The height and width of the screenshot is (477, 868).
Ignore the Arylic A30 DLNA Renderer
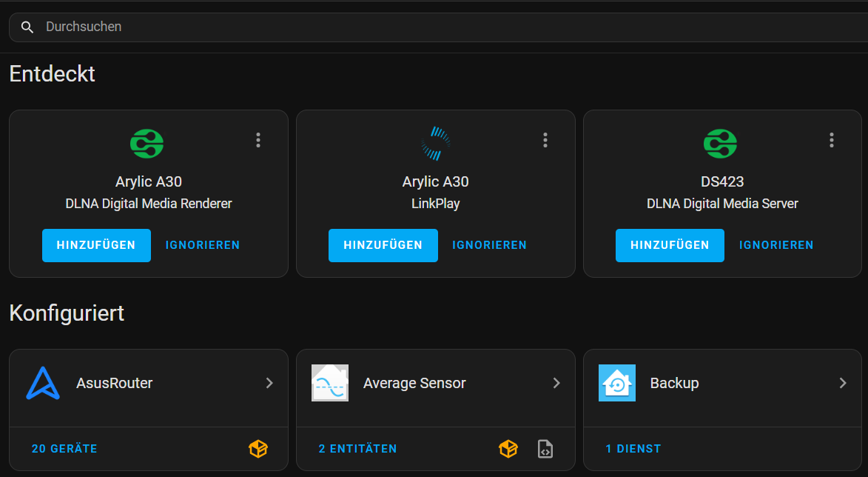click(203, 245)
